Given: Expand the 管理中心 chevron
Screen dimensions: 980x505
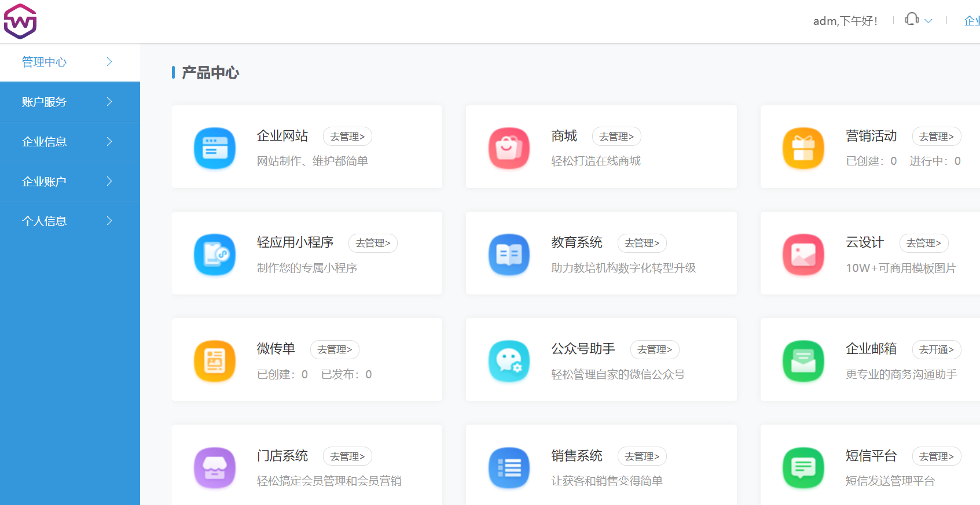Looking at the screenshot, I should [109, 61].
